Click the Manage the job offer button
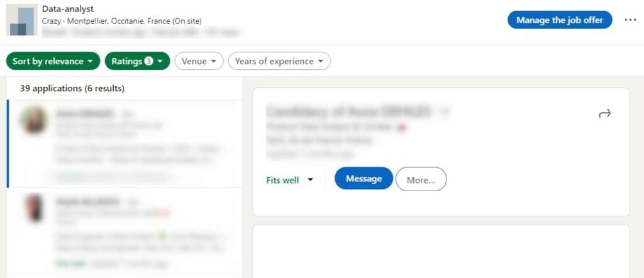This screenshot has height=278, width=644. tap(560, 19)
